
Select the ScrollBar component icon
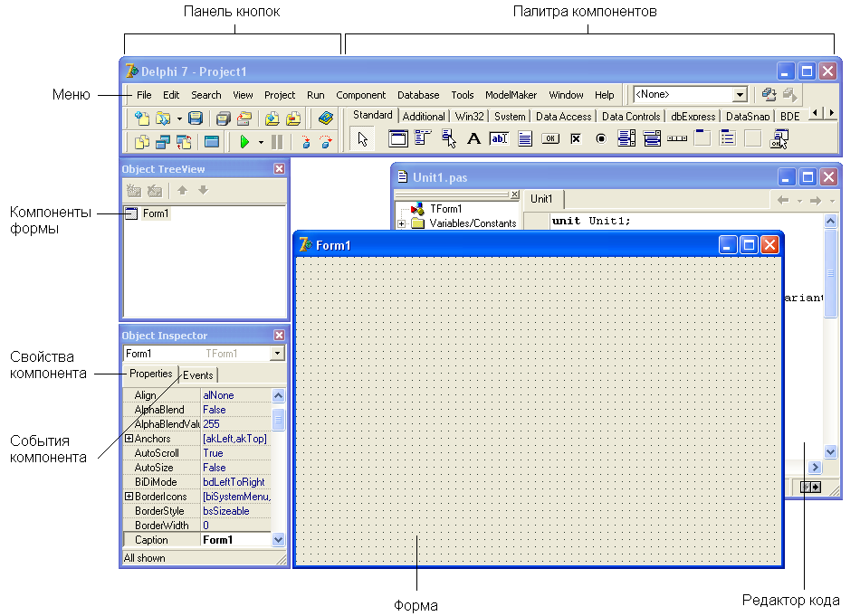coord(677,138)
